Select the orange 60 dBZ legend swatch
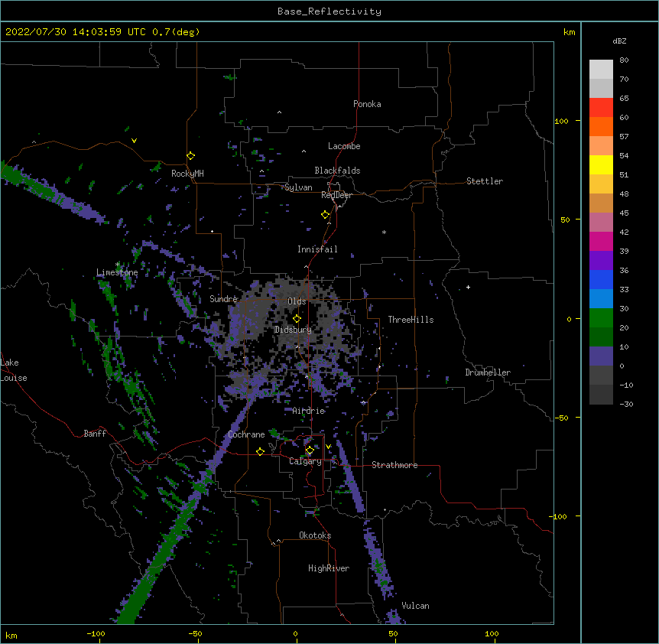Image resolution: width=659 pixels, height=644 pixels. [x=601, y=126]
